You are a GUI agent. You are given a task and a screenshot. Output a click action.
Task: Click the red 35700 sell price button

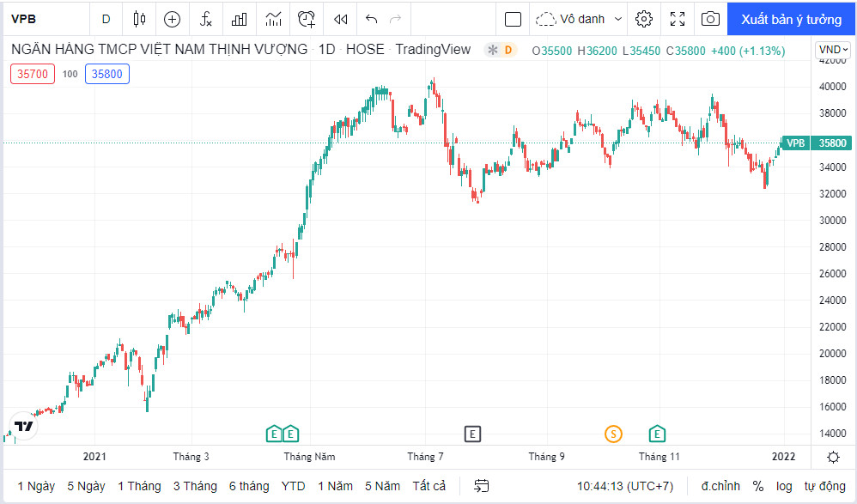[33, 74]
